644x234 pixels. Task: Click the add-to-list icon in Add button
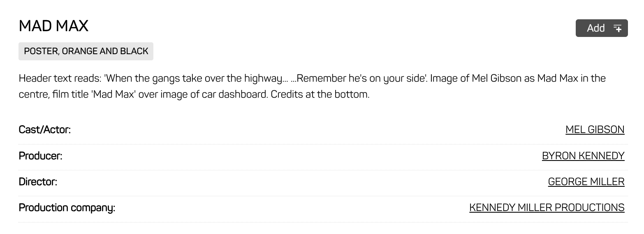(x=617, y=28)
